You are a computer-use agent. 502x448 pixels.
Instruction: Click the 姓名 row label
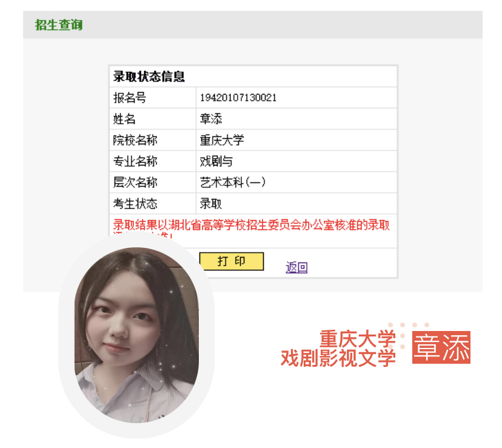coord(124,119)
